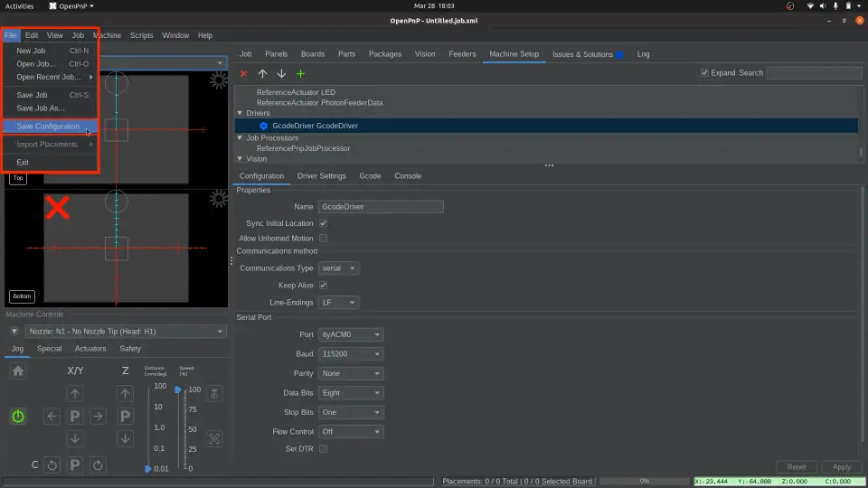Image resolution: width=868 pixels, height=488 pixels.
Task: Click the camera target icon beside speed slider
Action: (x=214, y=439)
